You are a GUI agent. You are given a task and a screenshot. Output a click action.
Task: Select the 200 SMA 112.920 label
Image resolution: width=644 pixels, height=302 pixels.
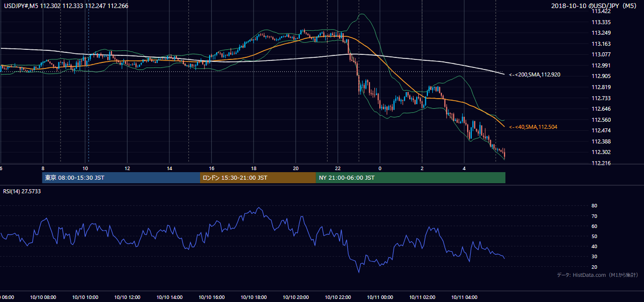535,74
